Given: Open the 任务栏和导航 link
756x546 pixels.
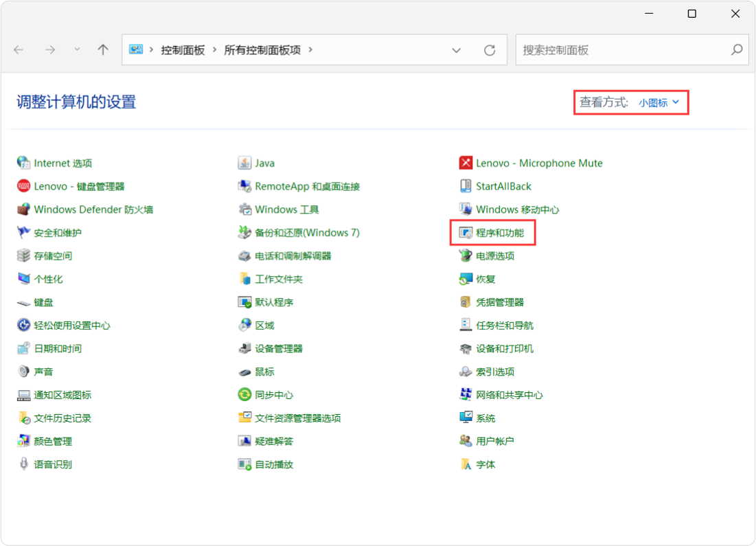Looking at the screenshot, I should [505, 326].
